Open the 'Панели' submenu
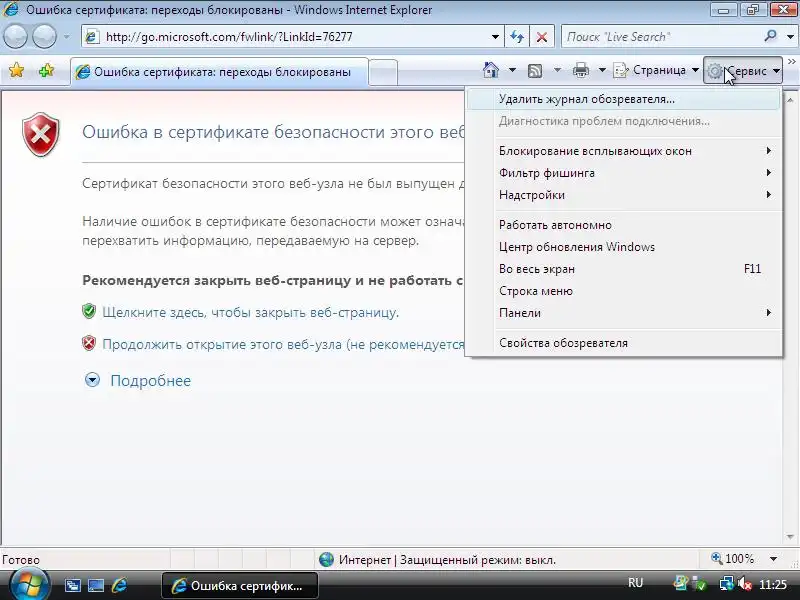This screenshot has width=800, height=600. tap(623, 313)
